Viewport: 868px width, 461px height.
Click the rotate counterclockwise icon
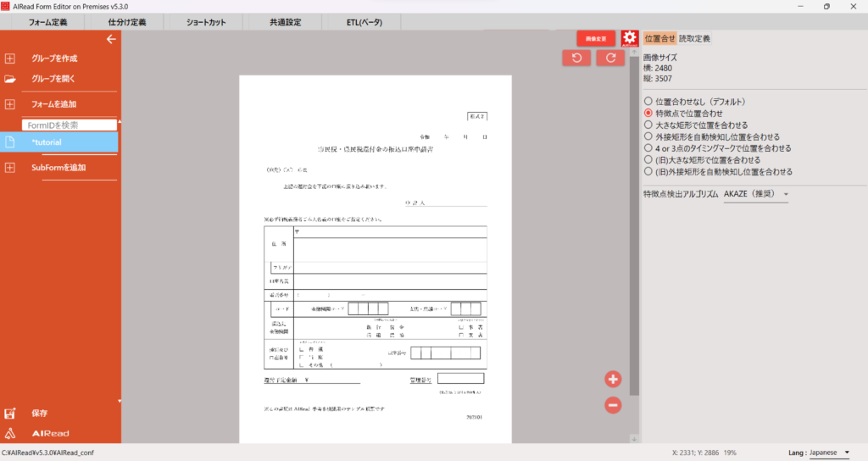coord(576,58)
